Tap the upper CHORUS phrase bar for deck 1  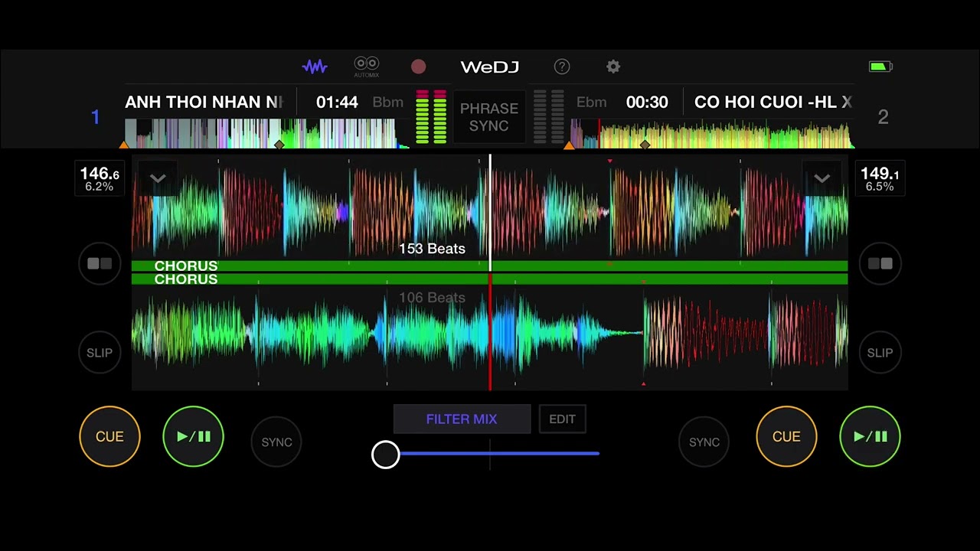pos(490,266)
